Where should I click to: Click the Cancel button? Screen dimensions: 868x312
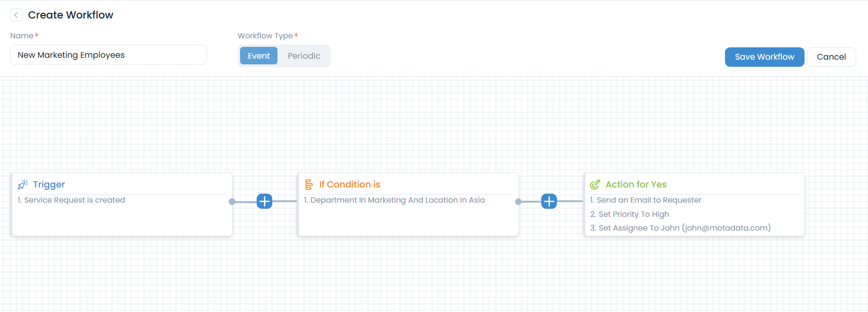pyautogui.click(x=831, y=57)
